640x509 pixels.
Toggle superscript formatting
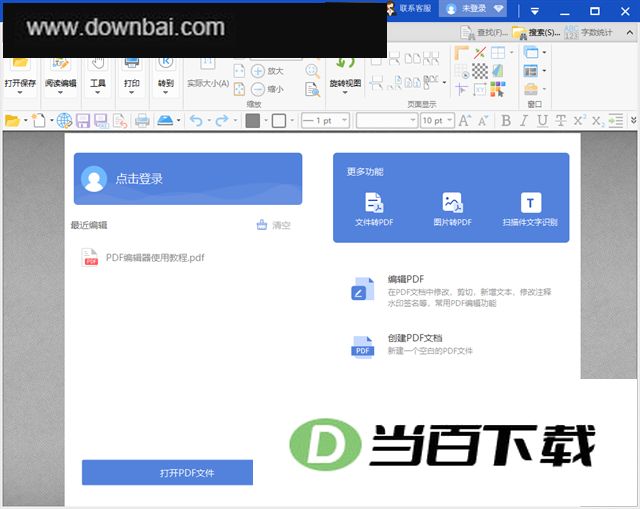pos(579,120)
